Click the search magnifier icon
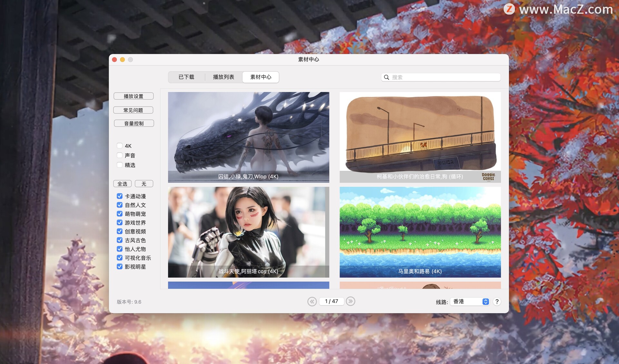 tap(386, 77)
